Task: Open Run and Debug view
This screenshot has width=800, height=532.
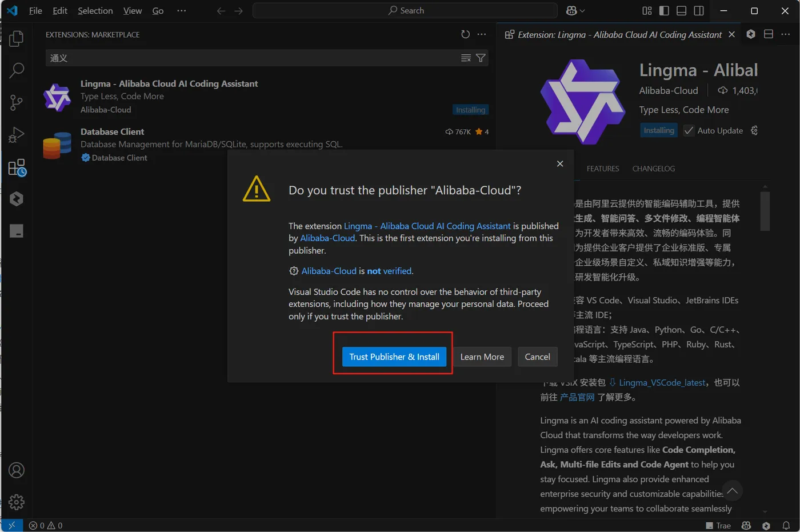Action: click(17, 135)
